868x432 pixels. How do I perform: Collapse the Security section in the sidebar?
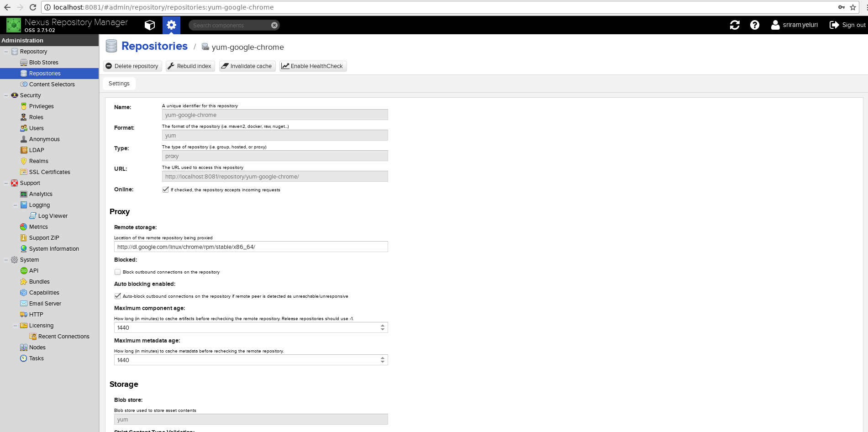pyautogui.click(x=5, y=95)
